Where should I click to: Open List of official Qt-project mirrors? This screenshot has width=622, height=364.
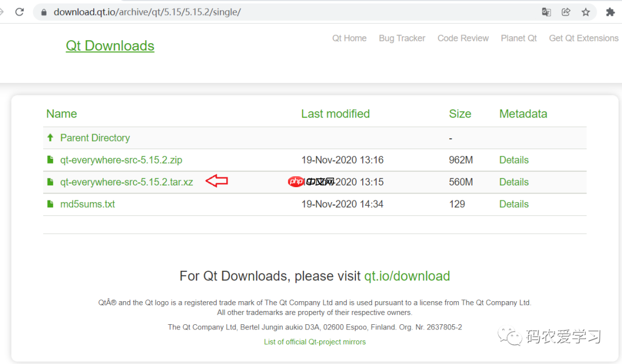tap(315, 342)
